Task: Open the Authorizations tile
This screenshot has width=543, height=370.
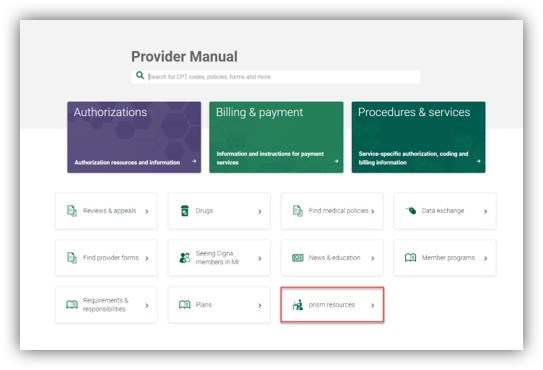Action: click(x=134, y=137)
